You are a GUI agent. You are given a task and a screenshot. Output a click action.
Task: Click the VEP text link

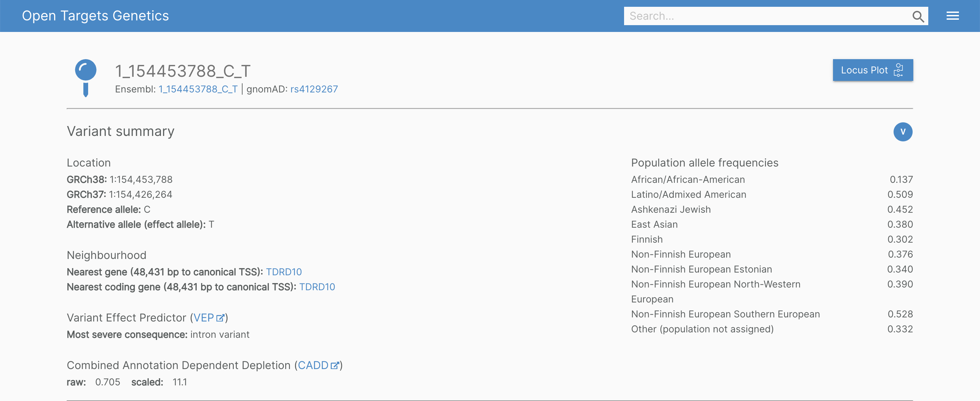coord(203,318)
